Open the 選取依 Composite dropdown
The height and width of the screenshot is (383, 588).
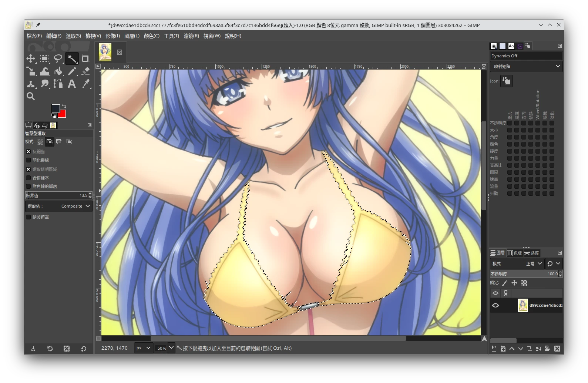[59, 206]
